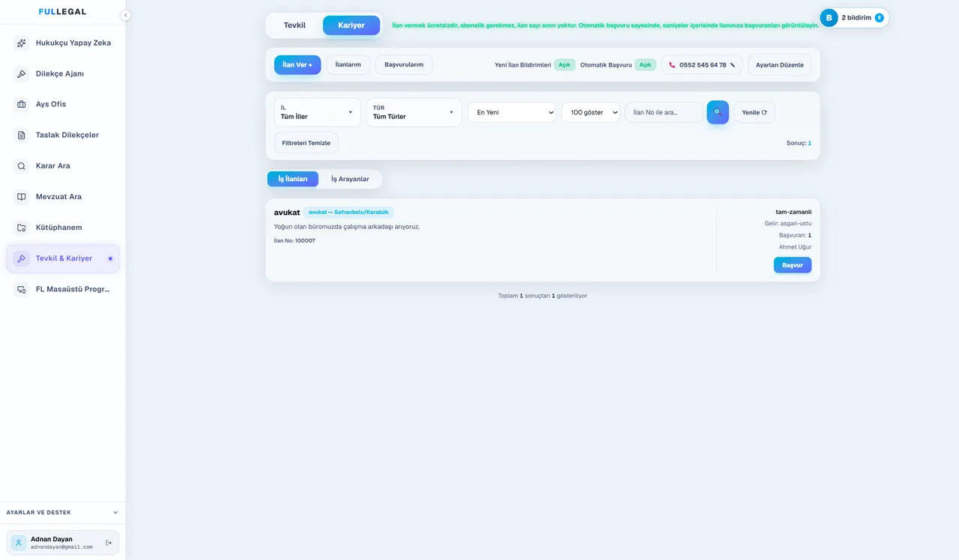
Task: Open Dilekçe Ajanı menu item
Action: click(x=62, y=73)
